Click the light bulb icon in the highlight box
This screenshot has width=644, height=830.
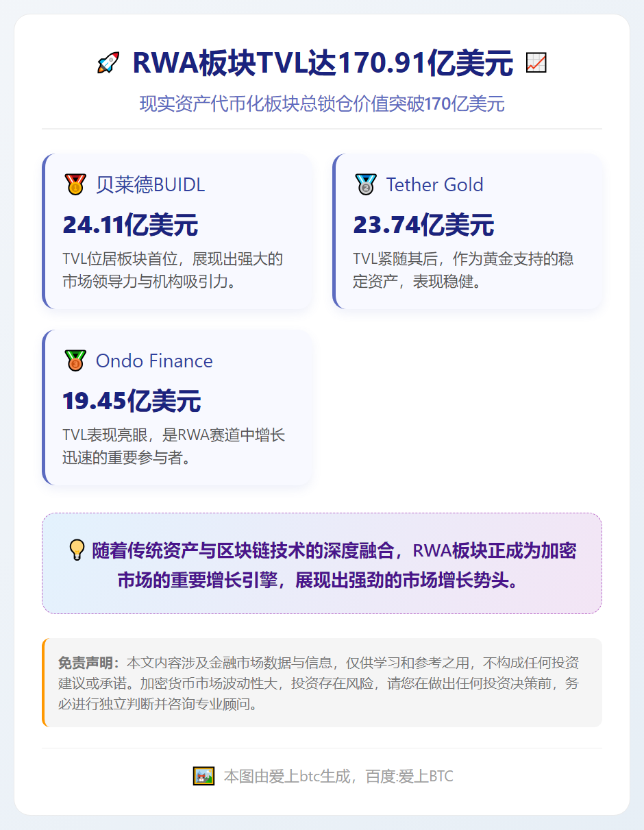click(x=77, y=550)
